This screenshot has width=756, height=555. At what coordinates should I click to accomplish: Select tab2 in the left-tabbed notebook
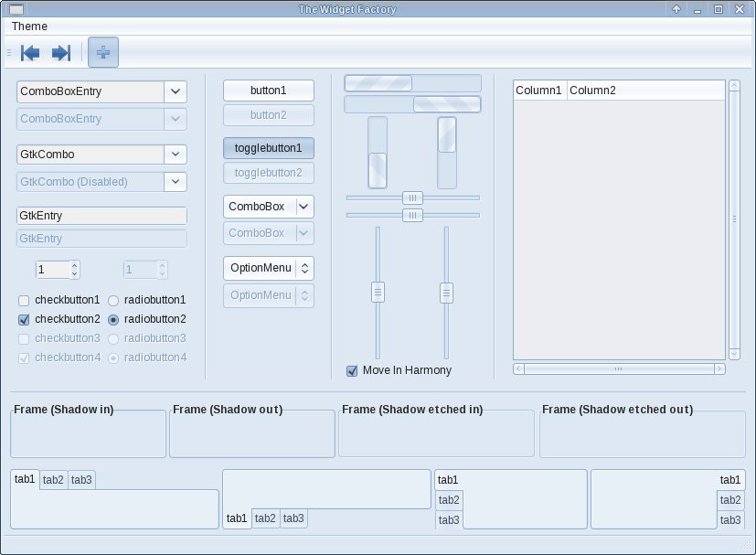coord(449,500)
